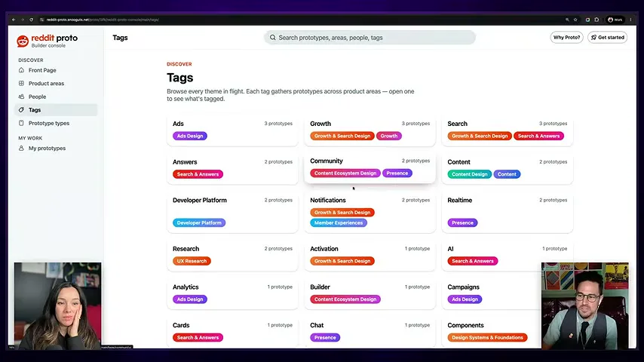This screenshot has height=362, width=644.
Task: Click "3 prototypes" count in the Growth card
Action: 416,124
